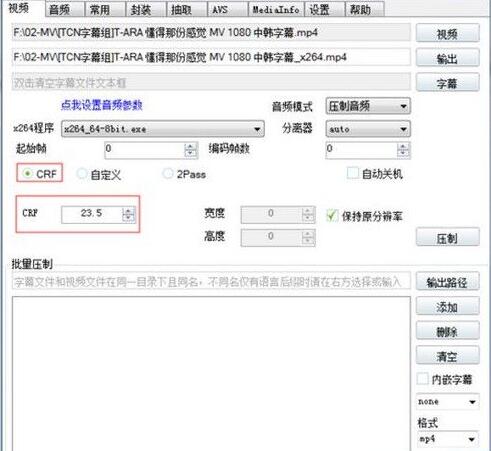Click the 视频 browse button

(x=448, y=33)
